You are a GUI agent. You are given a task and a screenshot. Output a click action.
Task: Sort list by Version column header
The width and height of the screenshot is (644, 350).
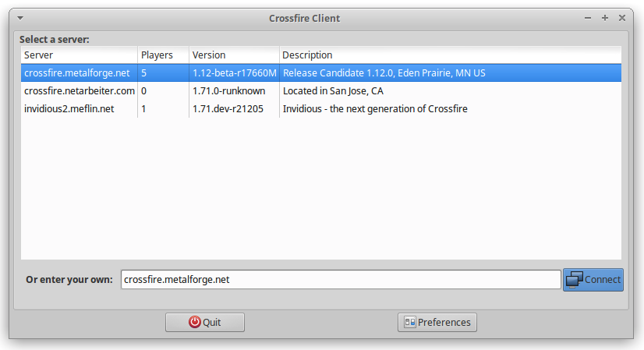pos(232,55)
